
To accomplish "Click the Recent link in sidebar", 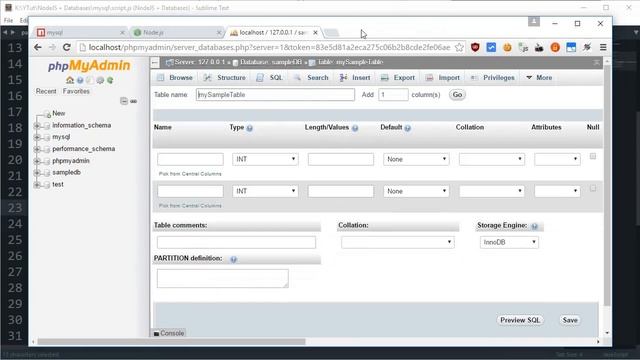I will (46, 91).
